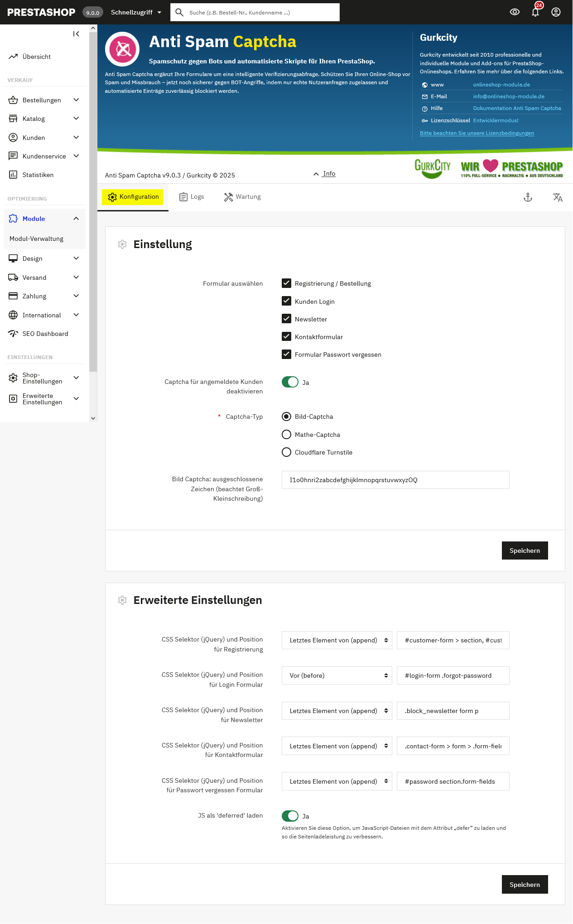573x924 pixels.
Task: Open the Dokumentation Anti Spam Captcha link
Action: click(517, 108)
